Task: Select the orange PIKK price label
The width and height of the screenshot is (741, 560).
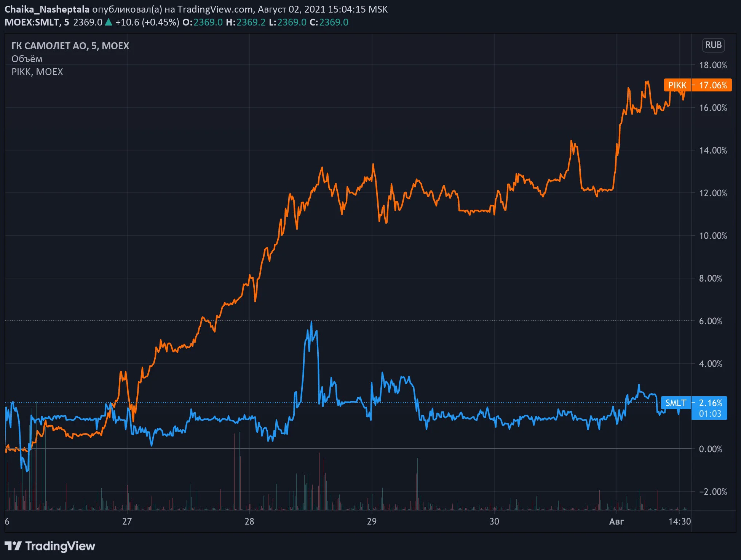Action: click(x=677, y=85)
